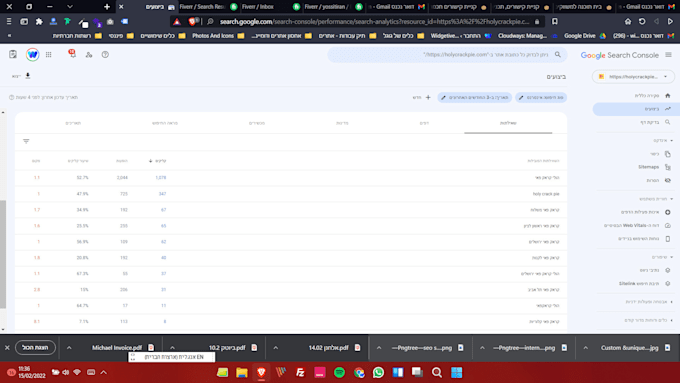Select the Performance item in sidebar
The image size is (680, 383).
(x=635, y=109)
